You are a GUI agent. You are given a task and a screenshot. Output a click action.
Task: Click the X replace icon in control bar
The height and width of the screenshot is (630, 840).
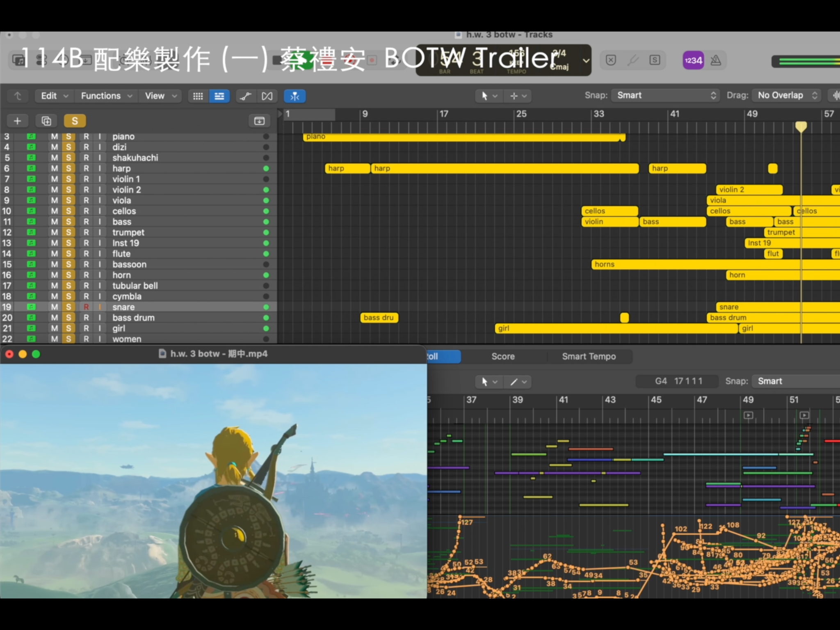tap(611, 60)
